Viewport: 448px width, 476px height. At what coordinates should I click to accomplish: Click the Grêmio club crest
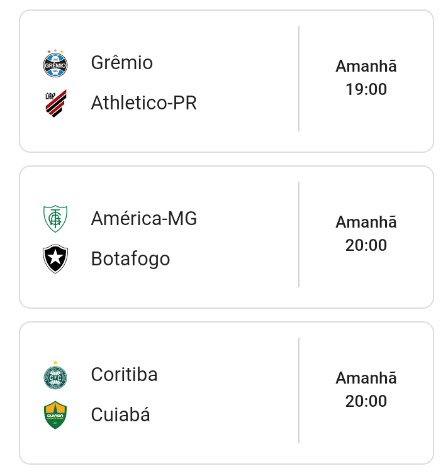coord(55,63)
